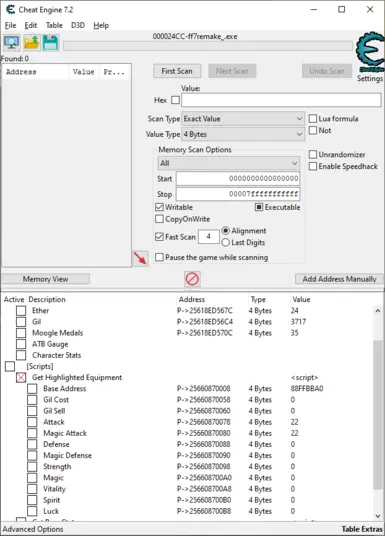Click the scan progress bar
This screenshot has width=385, height=536.
click(x=208, y=46)
